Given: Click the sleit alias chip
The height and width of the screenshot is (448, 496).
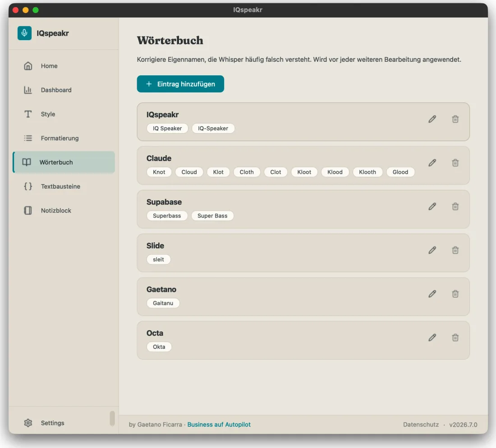Looking at the screenshot, I should click(158, 259).
